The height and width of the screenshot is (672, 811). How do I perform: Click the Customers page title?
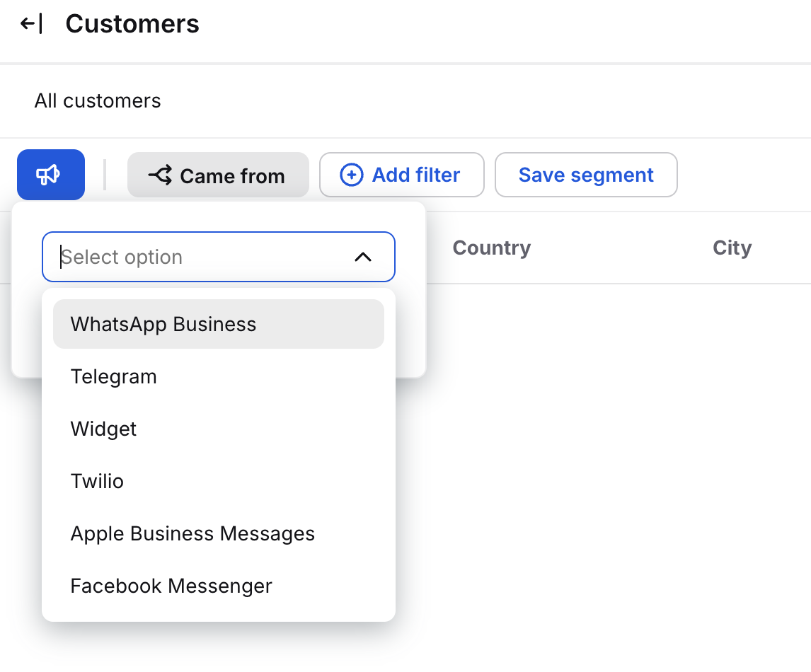pyautogui.click(x=132, y=24)
